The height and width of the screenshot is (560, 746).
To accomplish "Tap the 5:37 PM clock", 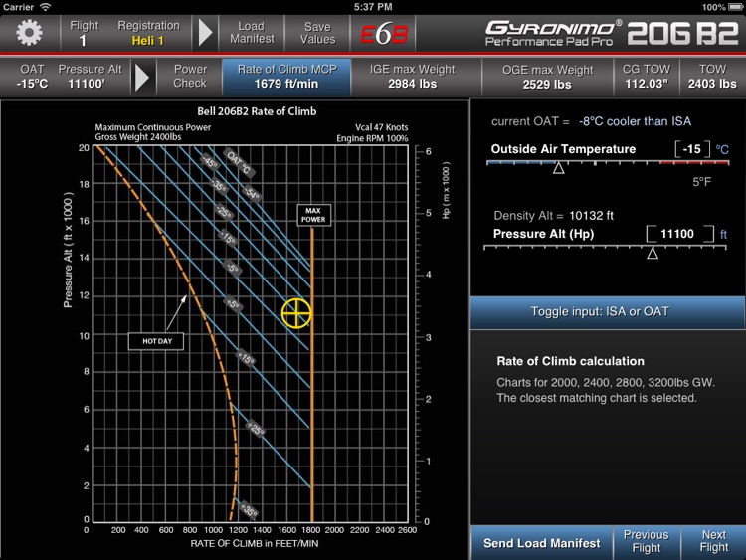I will [x=373, y=7].
